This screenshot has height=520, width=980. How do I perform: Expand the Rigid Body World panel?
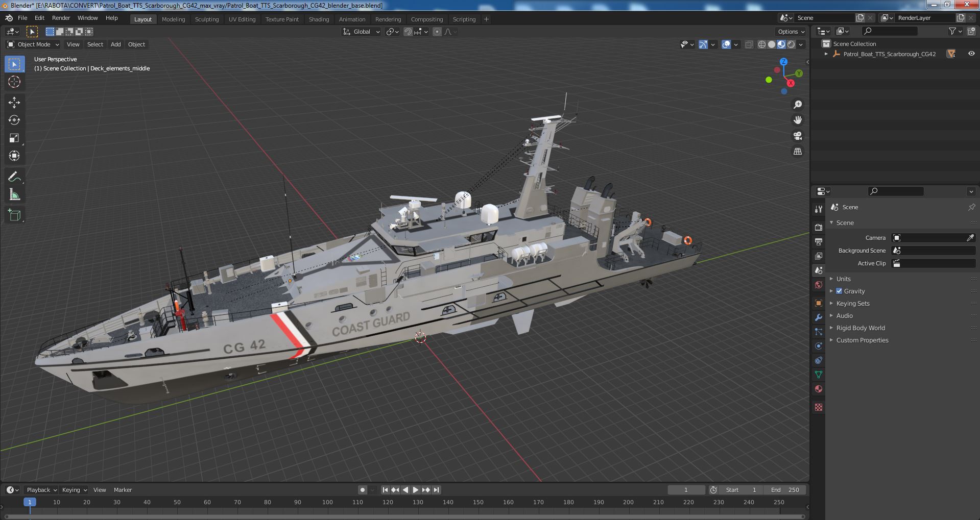point(861,328)
